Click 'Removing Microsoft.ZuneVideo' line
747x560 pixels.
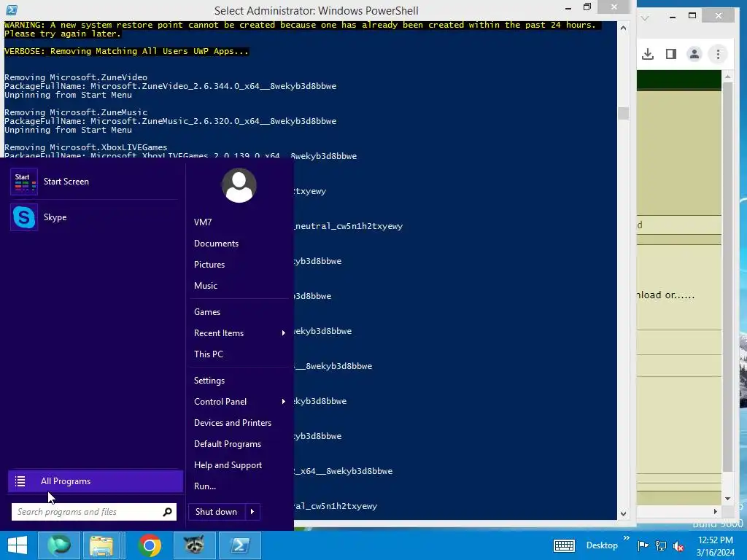coord(76,77)
